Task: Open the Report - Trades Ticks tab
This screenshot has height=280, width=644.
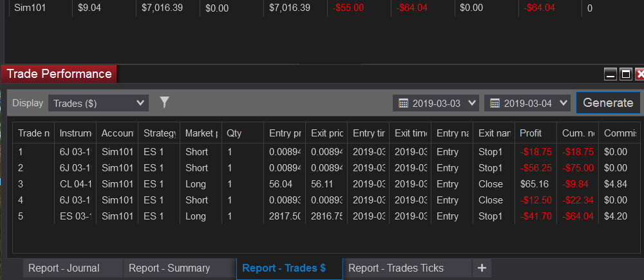Action: (x=396, y=268)
